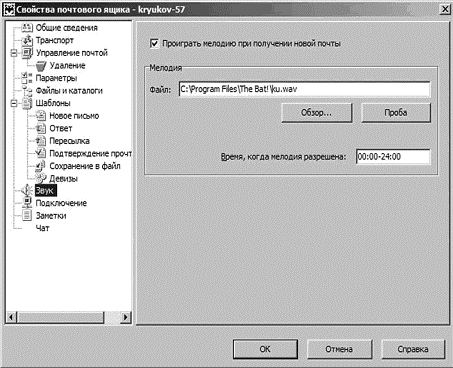The height and width of the screenshot is (368, 453).
Task: Select the Транспорт icon
Action: 27,40
